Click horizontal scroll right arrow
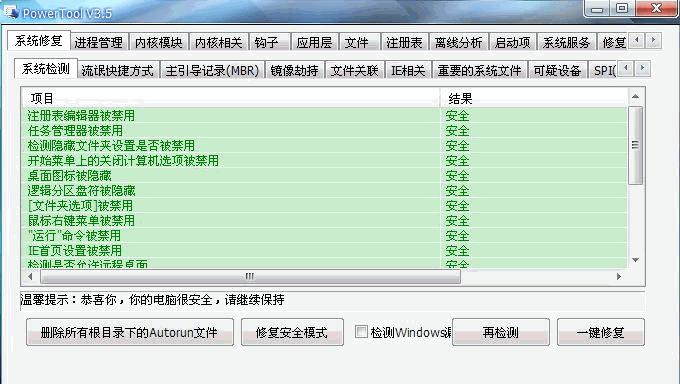The image size is (680, 384). [x=619, y=276]
